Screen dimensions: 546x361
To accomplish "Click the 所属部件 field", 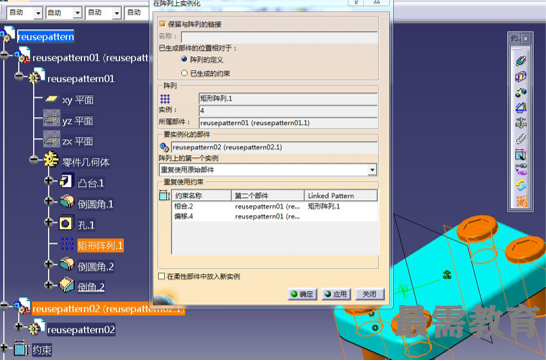I will pos(288,123).
